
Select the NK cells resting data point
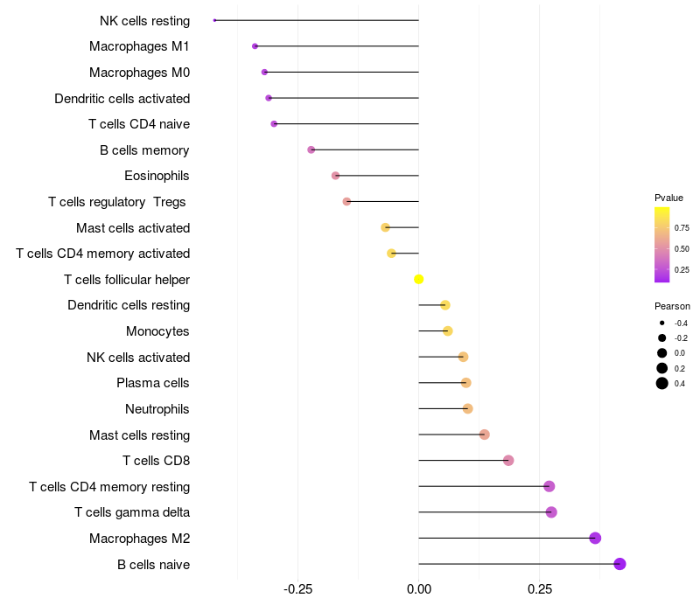point(214,20)
